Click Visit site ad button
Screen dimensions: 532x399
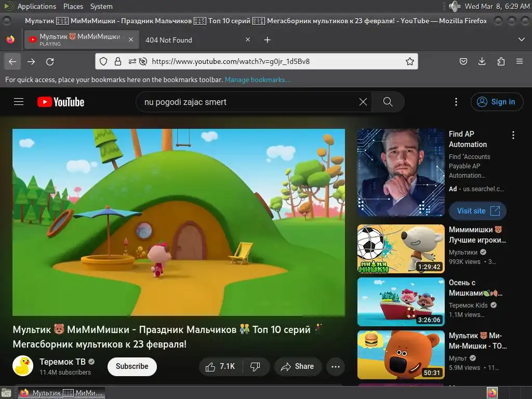[x=478, y=211]
